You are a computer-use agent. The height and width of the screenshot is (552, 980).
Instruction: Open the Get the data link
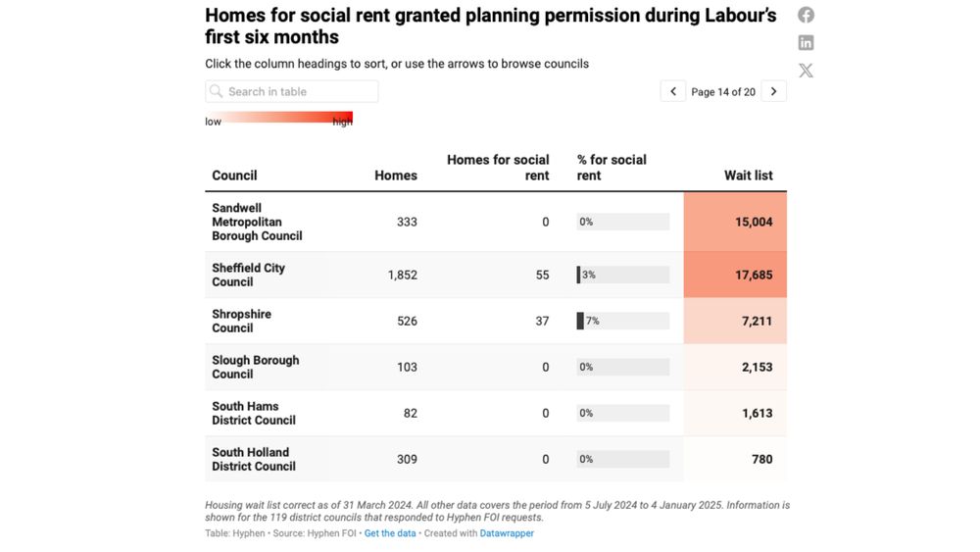(x=390, y=533)
